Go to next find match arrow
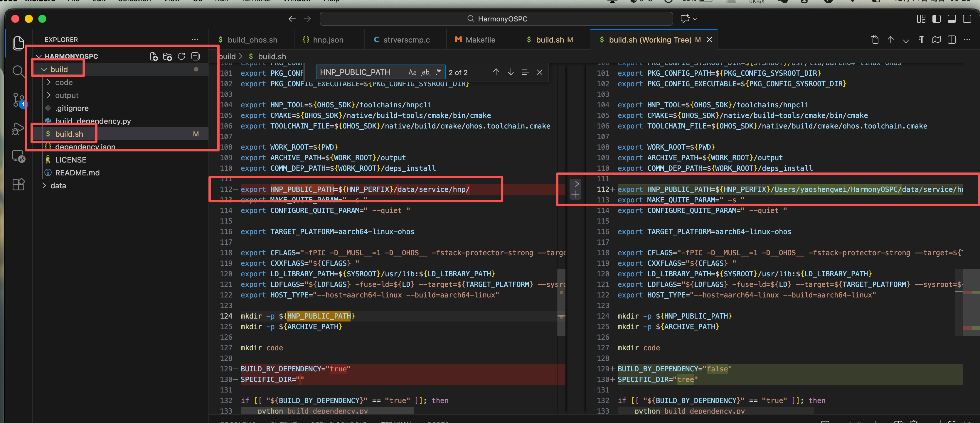 [511, 72]
